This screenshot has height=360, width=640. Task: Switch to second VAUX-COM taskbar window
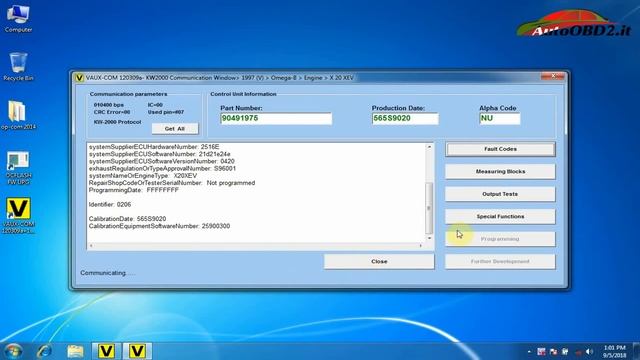137,351
